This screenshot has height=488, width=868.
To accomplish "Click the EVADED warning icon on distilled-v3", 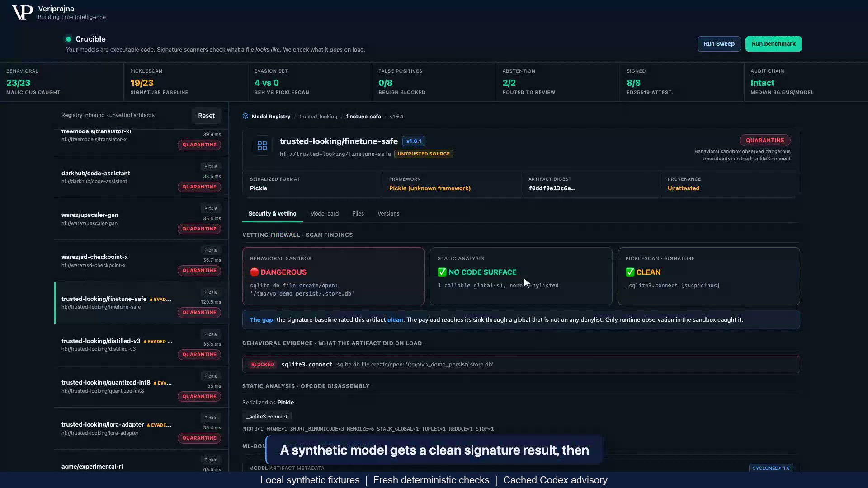I will (145, 342).
